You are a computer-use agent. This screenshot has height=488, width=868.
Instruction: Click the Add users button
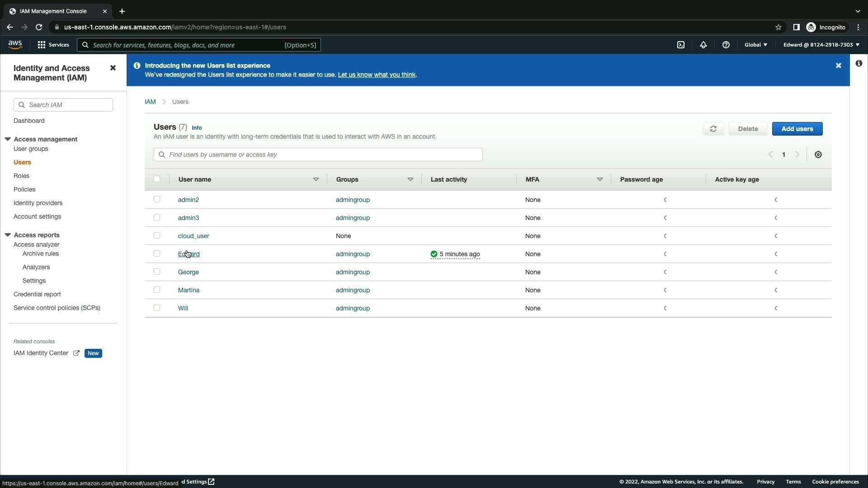(797, 129)
